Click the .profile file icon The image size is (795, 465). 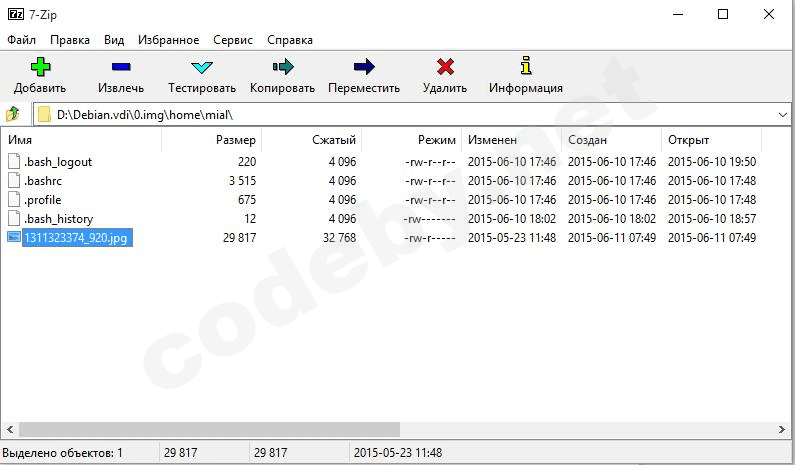[x=14, y=200]
